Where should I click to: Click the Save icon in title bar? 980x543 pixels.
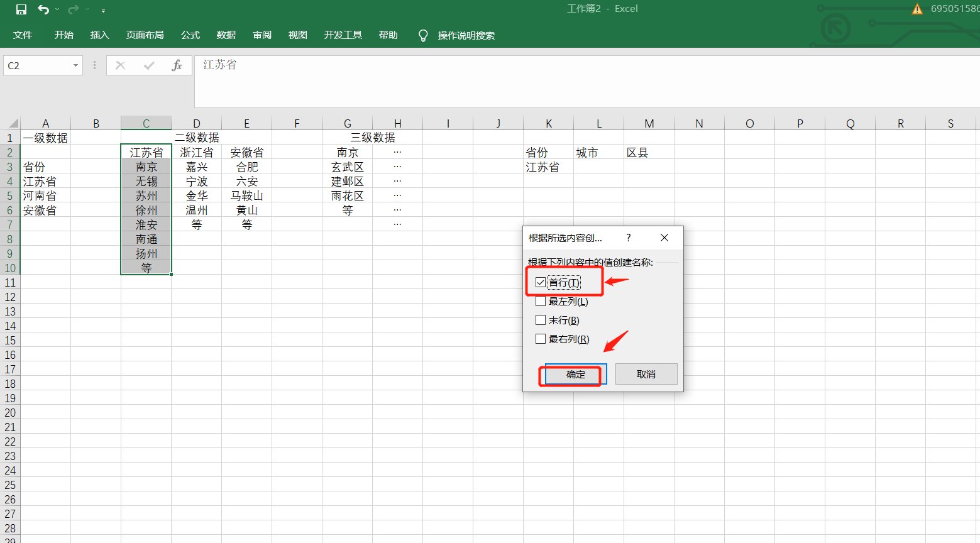[21, 9]
